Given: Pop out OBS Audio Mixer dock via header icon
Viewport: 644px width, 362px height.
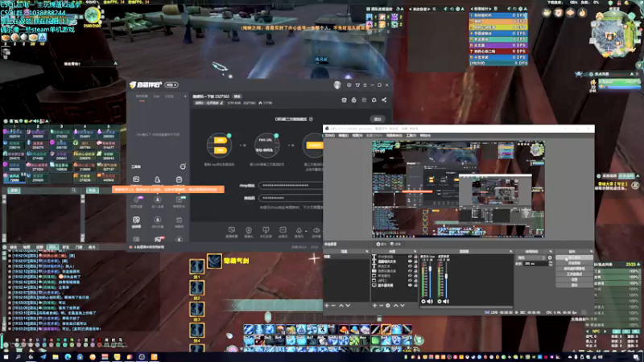Looking at the screenshot, I should tap(510, 251).
